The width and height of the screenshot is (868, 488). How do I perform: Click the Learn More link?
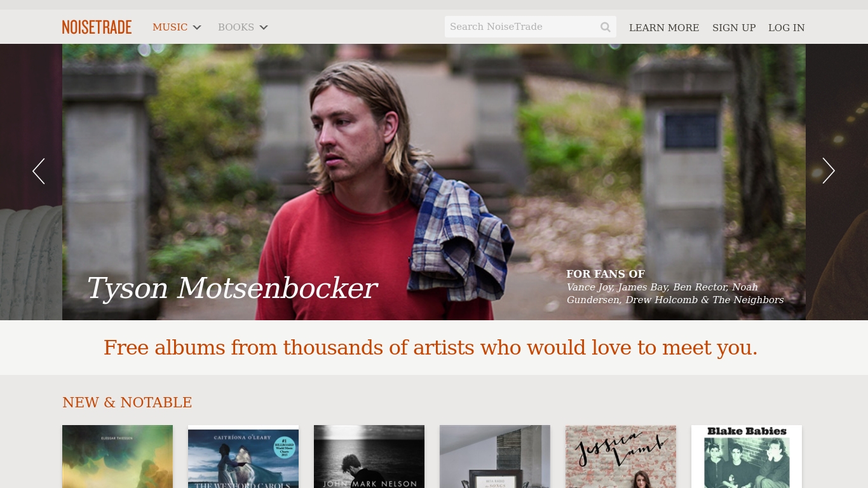664,28
